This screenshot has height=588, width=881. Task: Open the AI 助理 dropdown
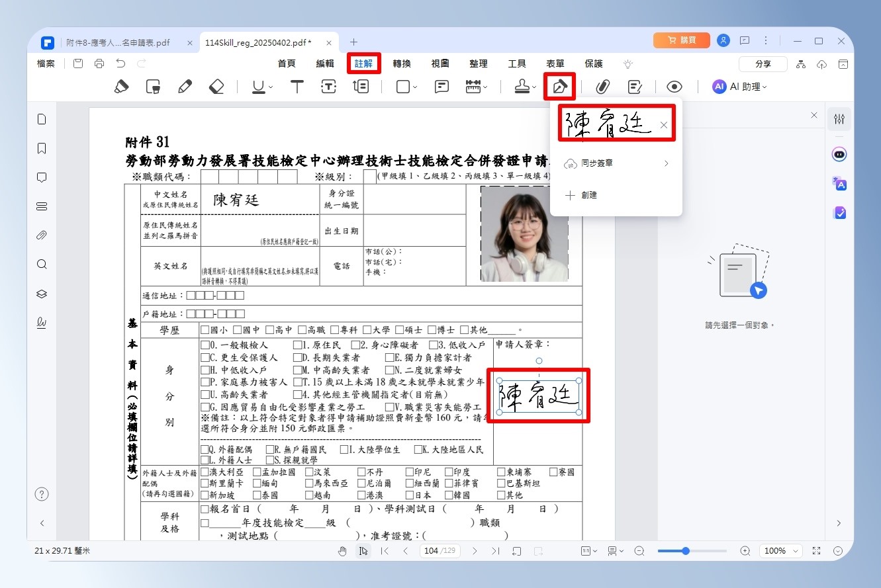[739, 87]
